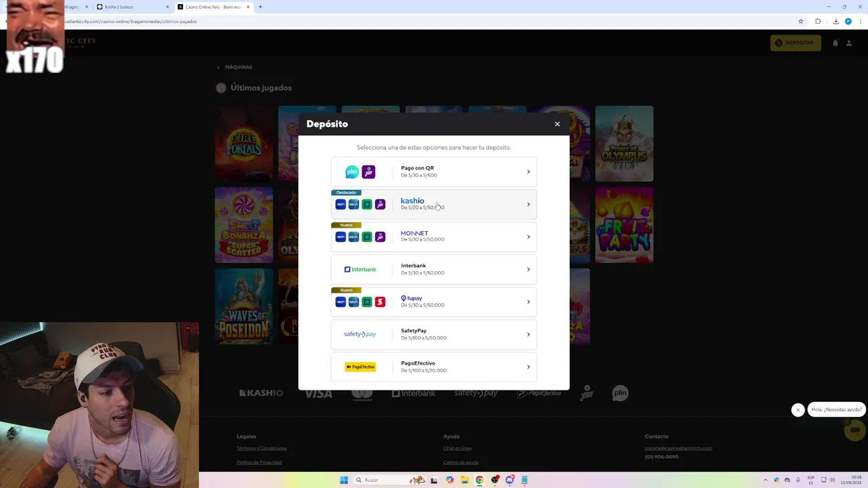The image size is (868, 488).
Task: Click the yellow DEPOSITAR button in header
Action: [x=795, y=43]
